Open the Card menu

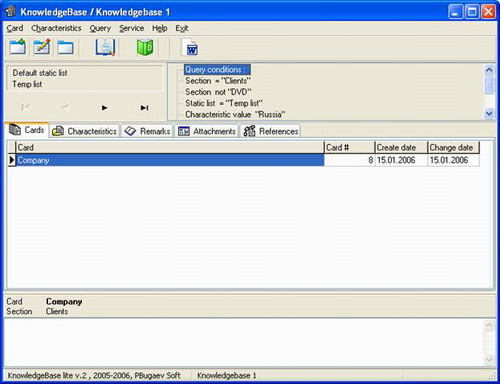point(15,28)
